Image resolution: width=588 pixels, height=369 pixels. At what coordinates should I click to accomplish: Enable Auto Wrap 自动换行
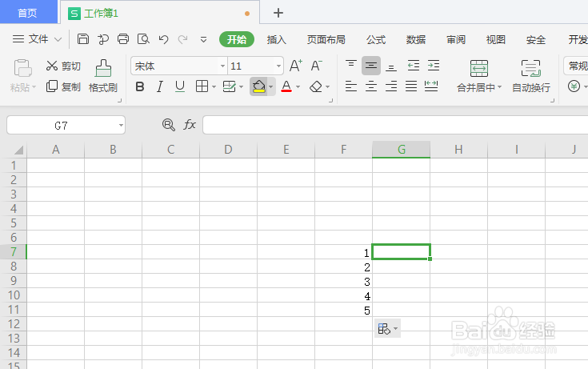point(531,76)
